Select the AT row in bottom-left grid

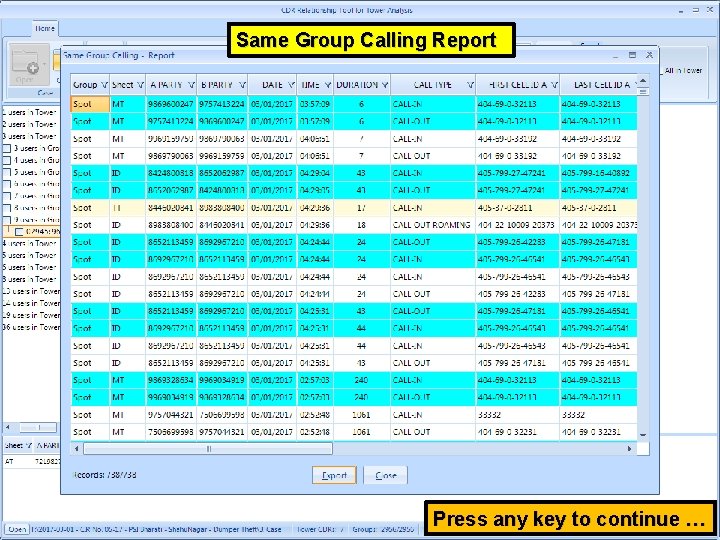click(31, 461)
